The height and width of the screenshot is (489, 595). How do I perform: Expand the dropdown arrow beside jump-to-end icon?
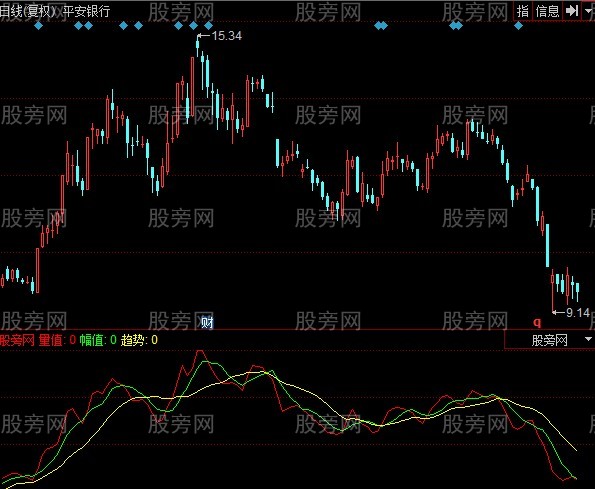pyautogui.click(x=589, y=11)
